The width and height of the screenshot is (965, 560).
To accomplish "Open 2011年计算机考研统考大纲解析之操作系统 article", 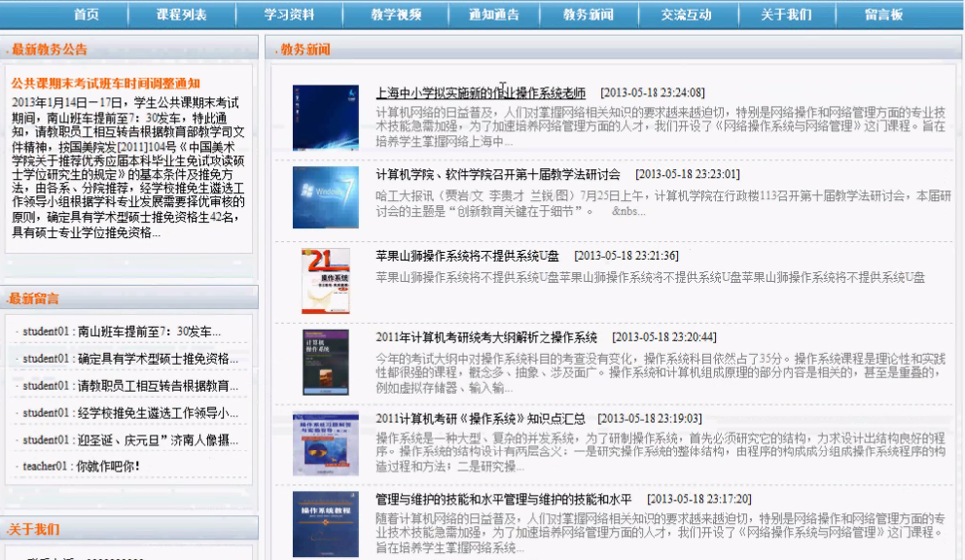I will [x=486, y=337].
